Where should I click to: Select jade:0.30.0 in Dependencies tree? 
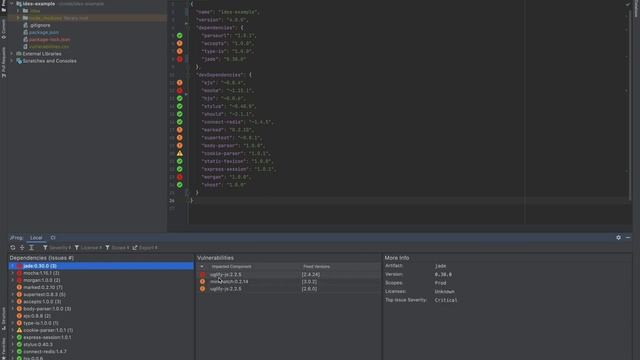point(101,266)
